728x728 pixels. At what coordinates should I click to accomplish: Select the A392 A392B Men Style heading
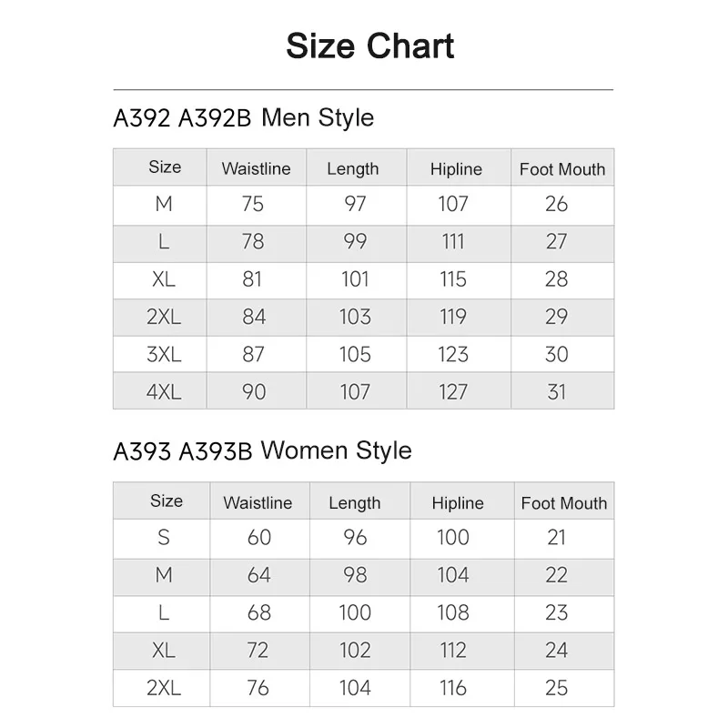click(244, 117)
